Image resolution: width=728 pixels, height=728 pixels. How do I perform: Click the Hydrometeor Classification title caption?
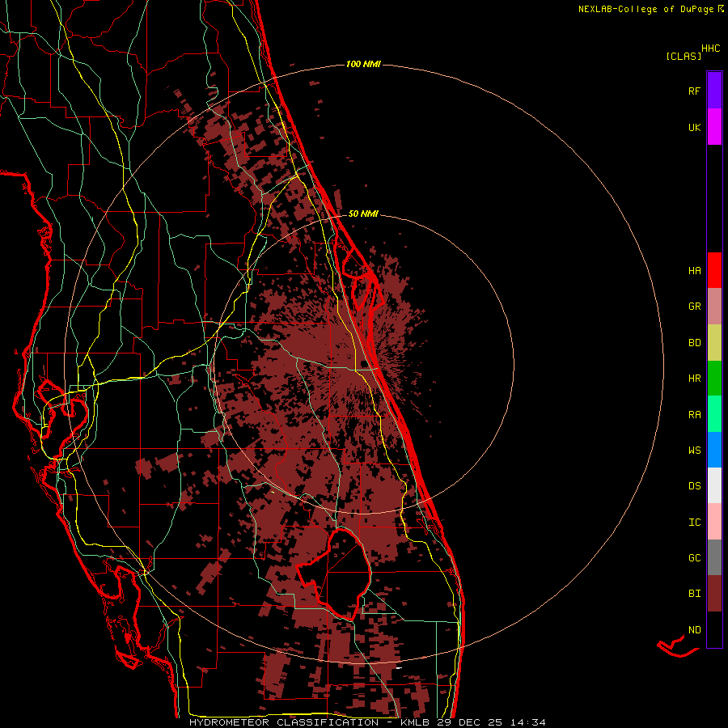pos(367,722)
